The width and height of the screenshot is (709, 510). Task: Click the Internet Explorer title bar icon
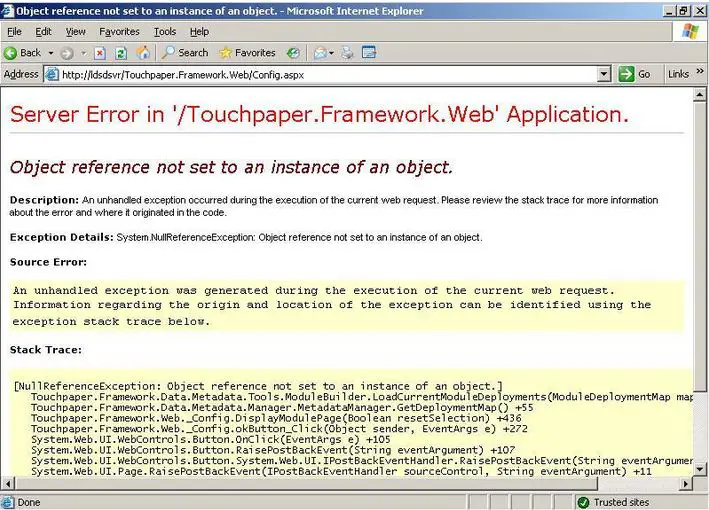(7, 11)
